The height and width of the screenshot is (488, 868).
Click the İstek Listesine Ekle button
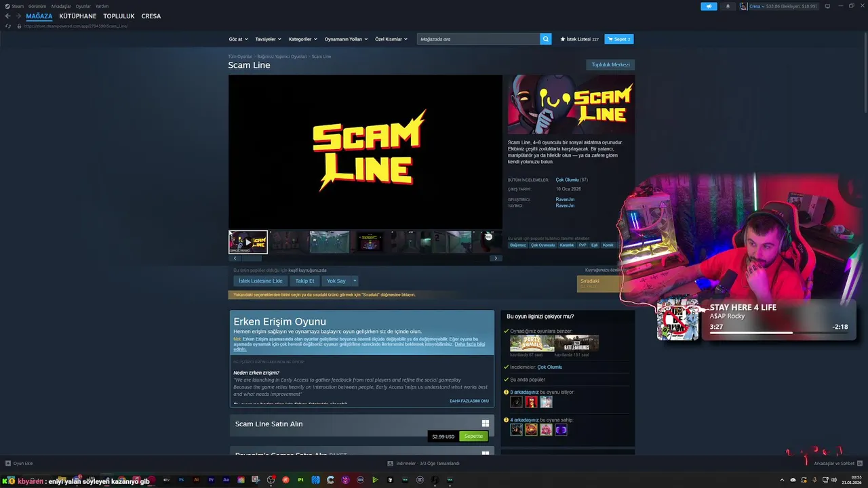pyautogui.click(x=260, y=281)
